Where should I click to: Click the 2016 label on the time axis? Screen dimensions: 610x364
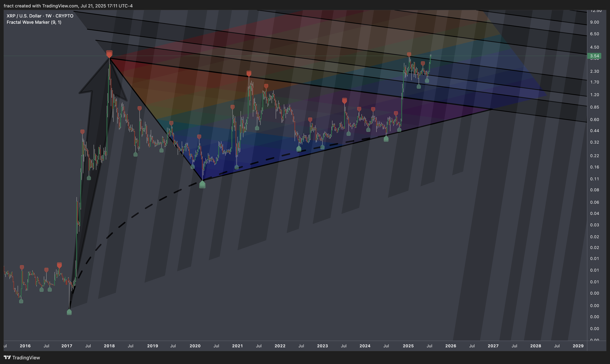(25, 346)
